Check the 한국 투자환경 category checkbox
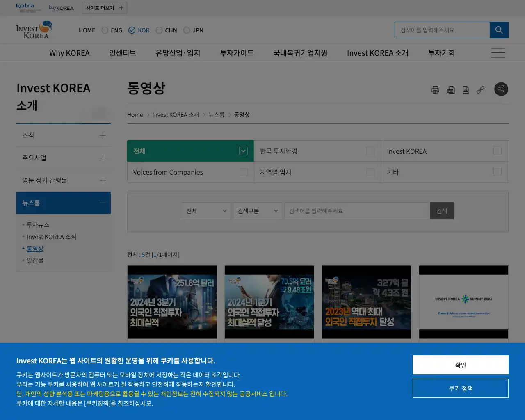 [x=371, y=151]
